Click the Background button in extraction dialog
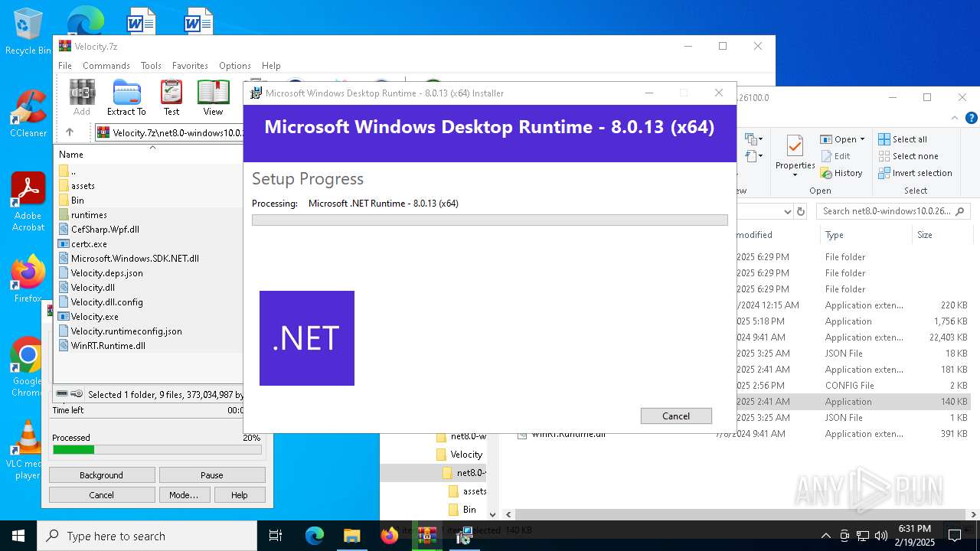The width and height of the screenshot is (980, 551). (x=101, y=475)
